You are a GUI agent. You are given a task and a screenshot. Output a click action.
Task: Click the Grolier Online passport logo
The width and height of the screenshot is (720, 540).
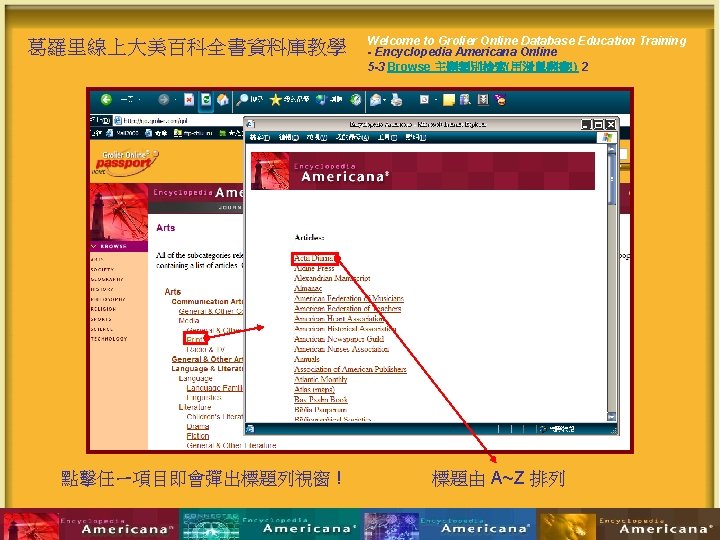(125, 163)
